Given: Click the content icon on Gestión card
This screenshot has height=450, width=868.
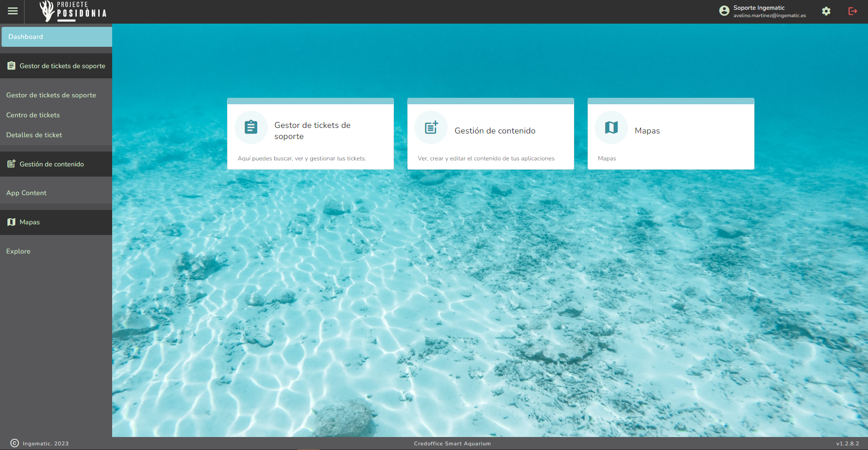Looking at the screenshot, I should click(431, 127).
